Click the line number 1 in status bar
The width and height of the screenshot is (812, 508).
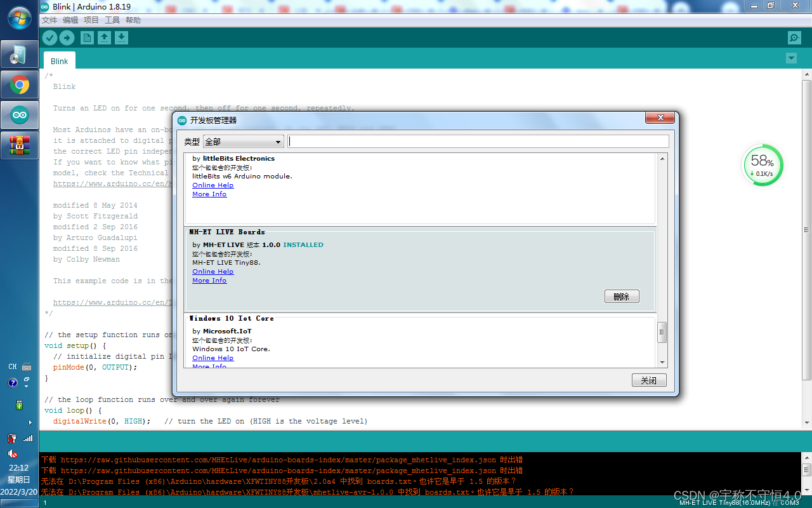44,503
